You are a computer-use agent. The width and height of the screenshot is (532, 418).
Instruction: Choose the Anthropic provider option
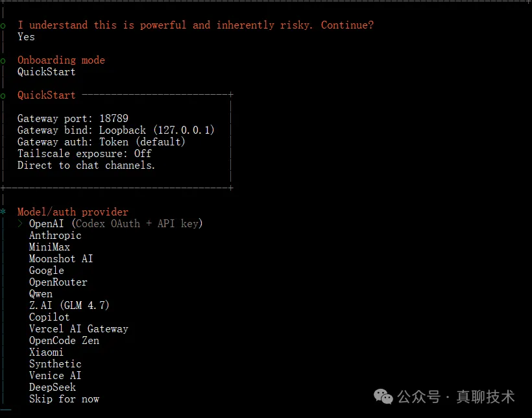point(55,236)
